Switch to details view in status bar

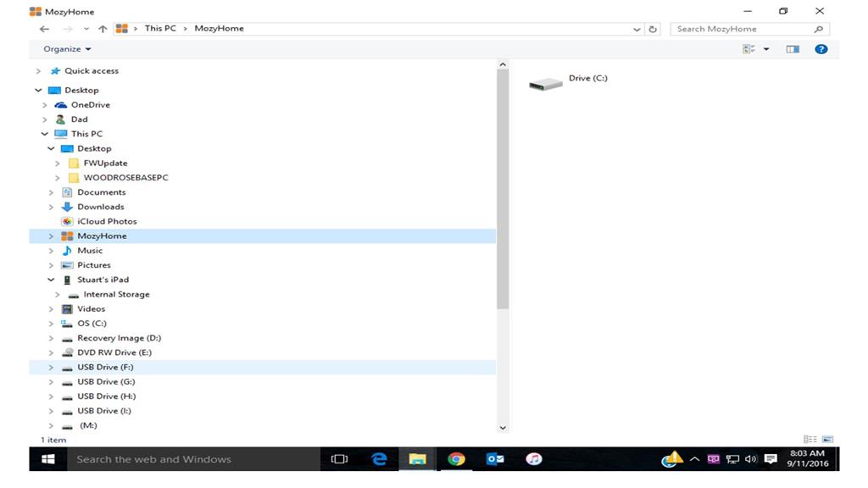(810, 440)
